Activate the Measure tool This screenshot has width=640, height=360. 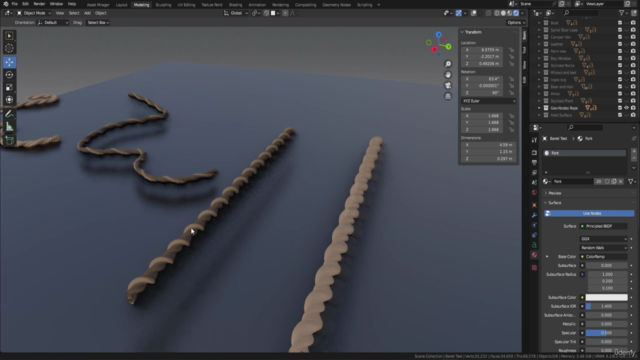click(9, 127)
